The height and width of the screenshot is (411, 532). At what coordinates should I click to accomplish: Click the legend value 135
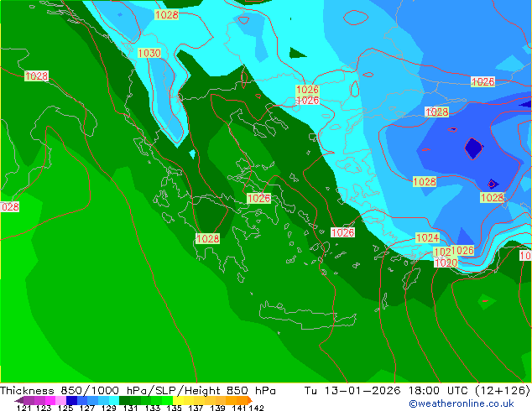click(x=174, y=408)
